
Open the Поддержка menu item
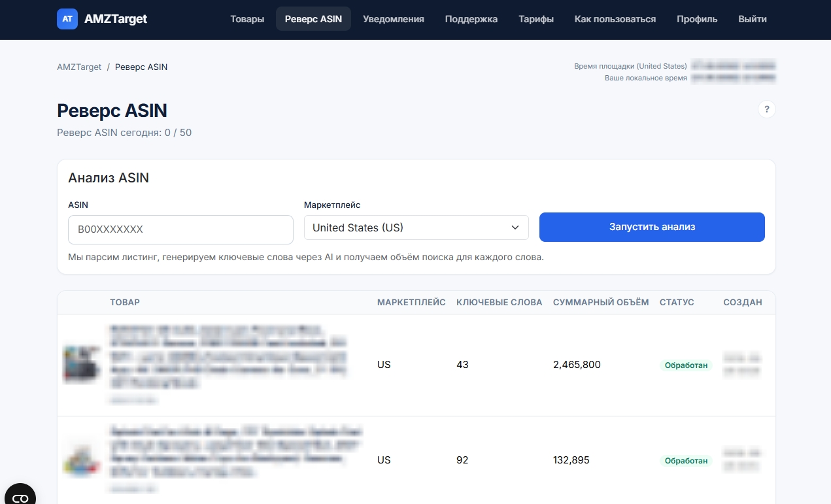tap(471, 19)
